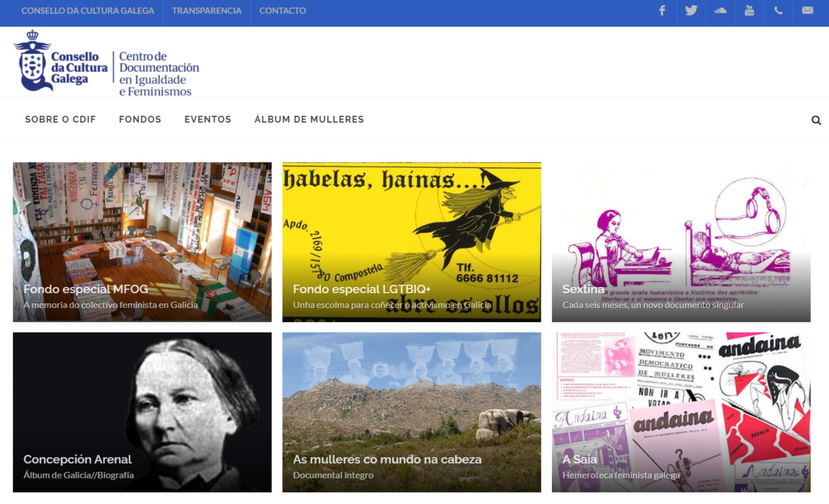Open the EVENTOS menu item

tap(208, 119)
